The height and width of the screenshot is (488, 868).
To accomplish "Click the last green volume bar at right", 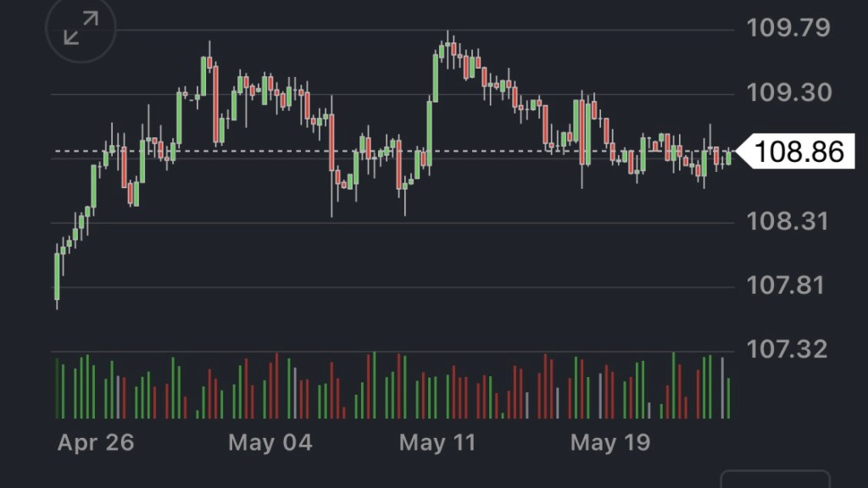I will [728, 397].
